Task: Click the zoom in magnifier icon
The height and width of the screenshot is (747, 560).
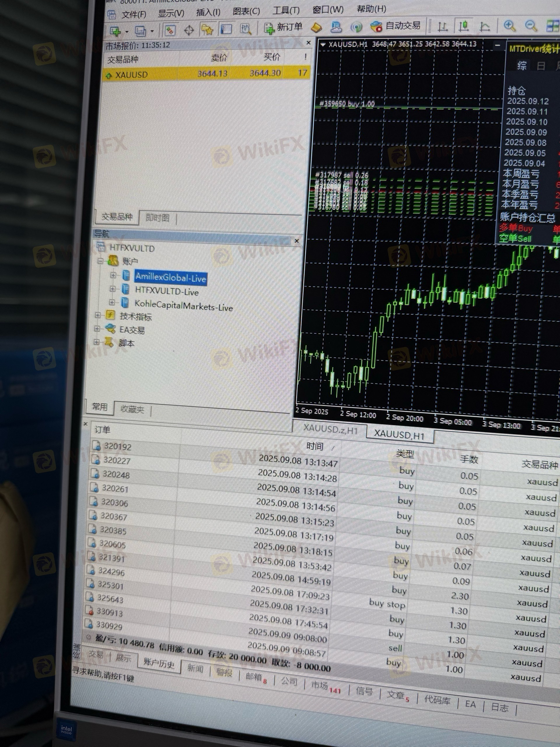Action: click(509, 26)
